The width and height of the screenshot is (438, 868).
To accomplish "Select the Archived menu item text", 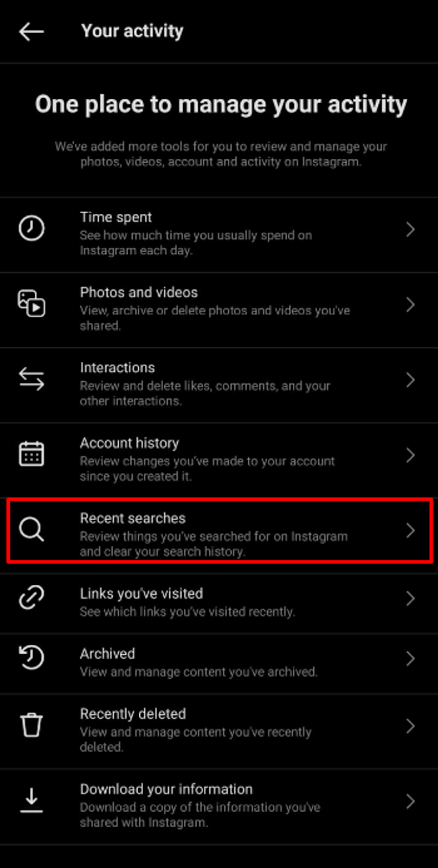I will click(x=107, y=654).
